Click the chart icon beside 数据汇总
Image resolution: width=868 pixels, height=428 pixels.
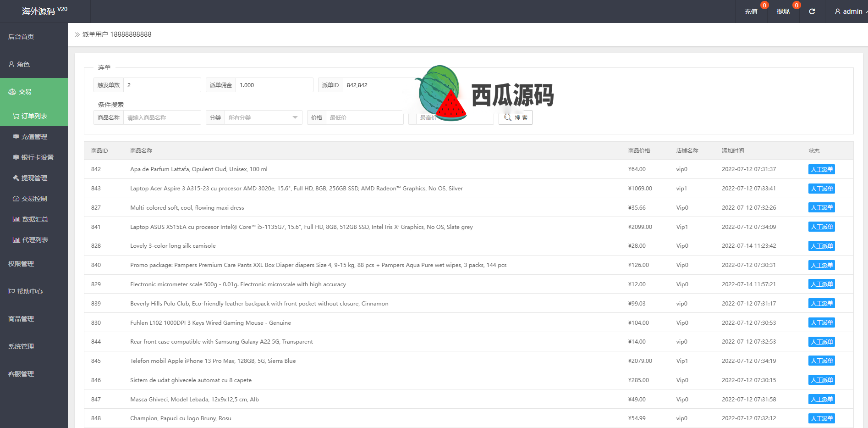(x=16, y=219)
